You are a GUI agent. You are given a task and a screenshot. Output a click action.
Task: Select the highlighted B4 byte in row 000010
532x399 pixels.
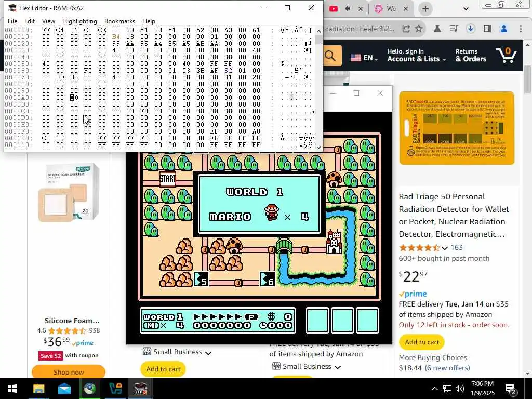(x=116, y=37)
